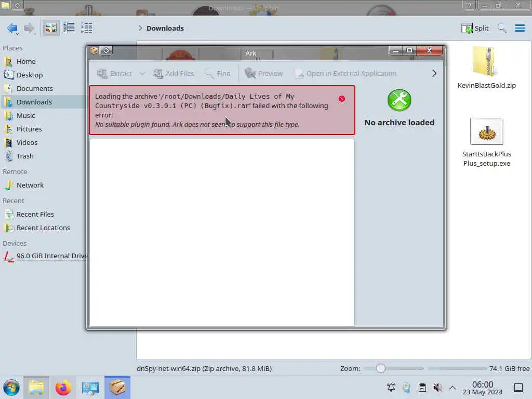Click the 'No archive loaded' text in Ark
The width and height of the screenshot is (532, 399).
(x=400, y=123)
